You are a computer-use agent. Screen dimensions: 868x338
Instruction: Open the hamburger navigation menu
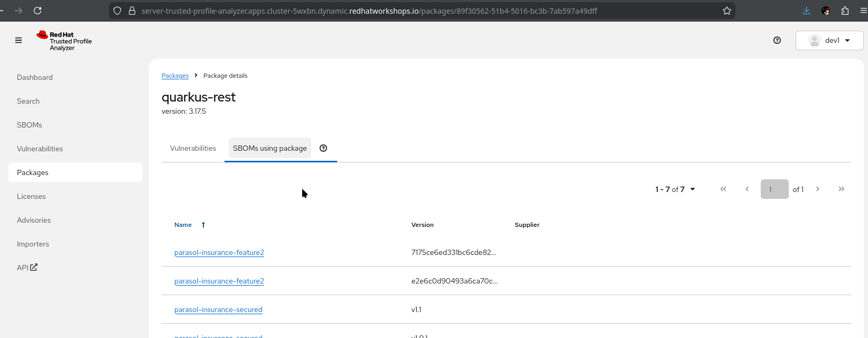pos(18,40)
